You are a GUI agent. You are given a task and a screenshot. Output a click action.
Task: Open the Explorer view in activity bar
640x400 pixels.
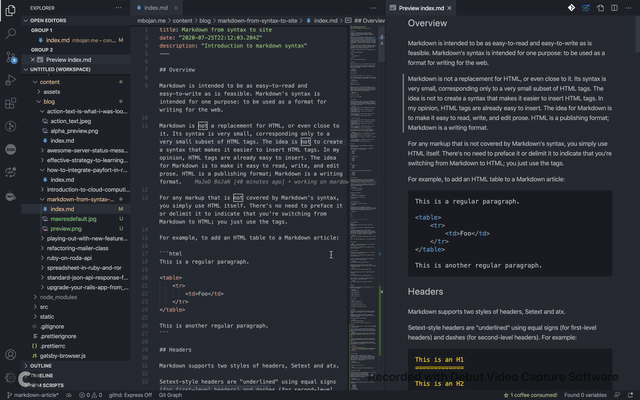pos(11,10)
